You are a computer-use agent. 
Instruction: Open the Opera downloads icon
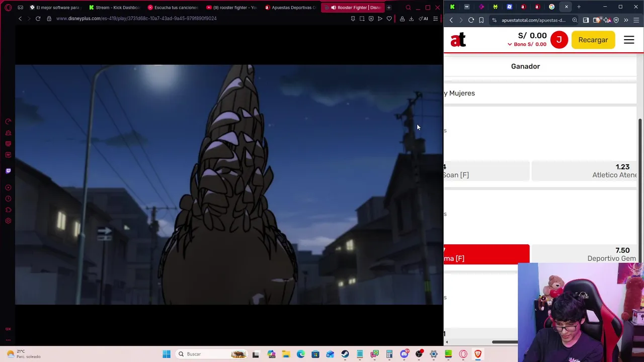(x=411, y=19)
